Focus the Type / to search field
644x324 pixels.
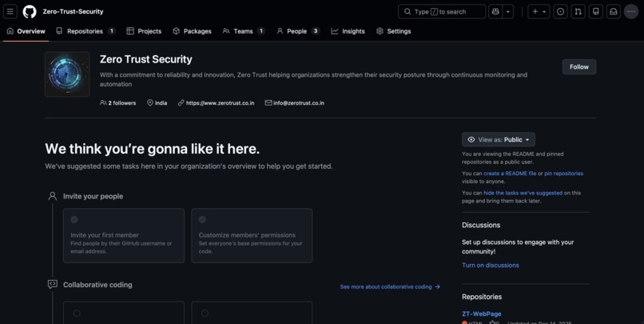442,11
